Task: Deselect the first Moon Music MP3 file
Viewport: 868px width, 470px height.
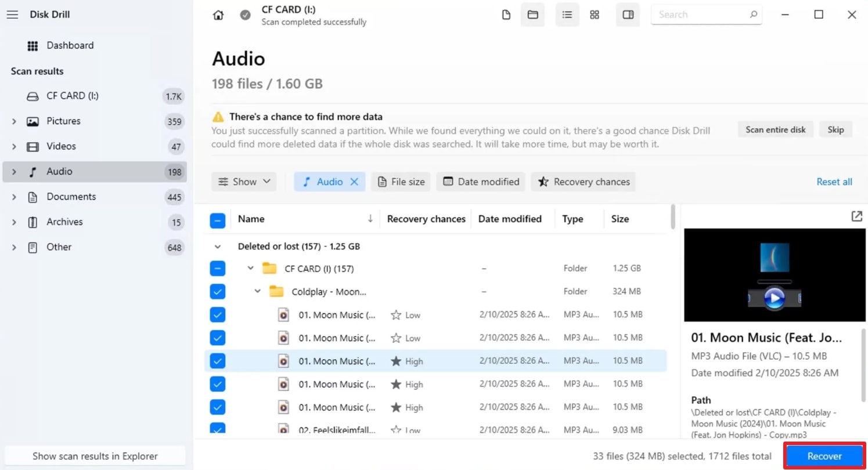Action: pyautogui.click(x=217, y=314)
